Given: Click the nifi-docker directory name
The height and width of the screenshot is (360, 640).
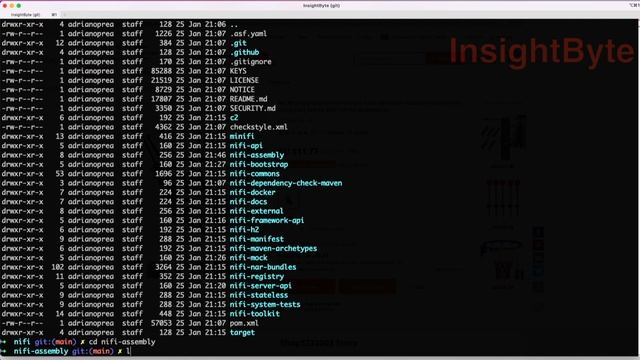Looking at the screenshot, I should pos(252,192).
